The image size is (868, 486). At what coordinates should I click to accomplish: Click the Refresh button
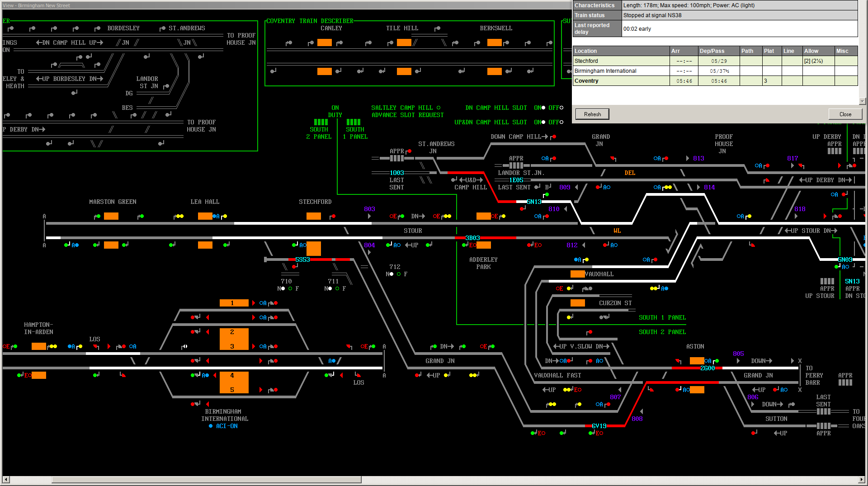(592, 114)
